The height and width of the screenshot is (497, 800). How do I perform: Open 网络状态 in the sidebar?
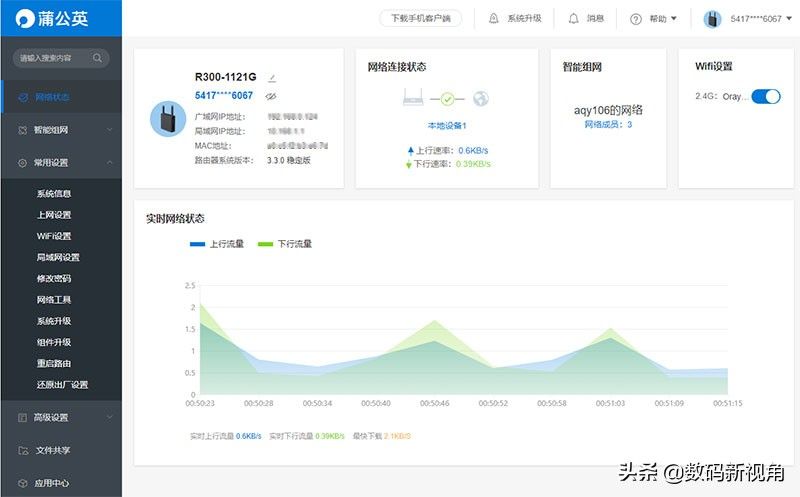tap(61, 97)
